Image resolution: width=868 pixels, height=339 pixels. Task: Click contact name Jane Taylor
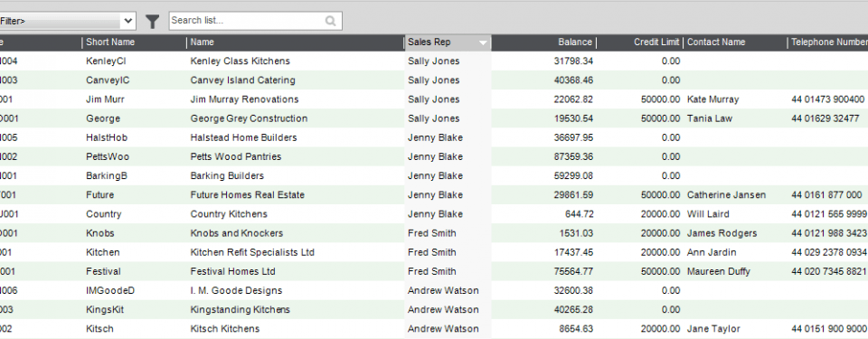[x=713, y=329]
